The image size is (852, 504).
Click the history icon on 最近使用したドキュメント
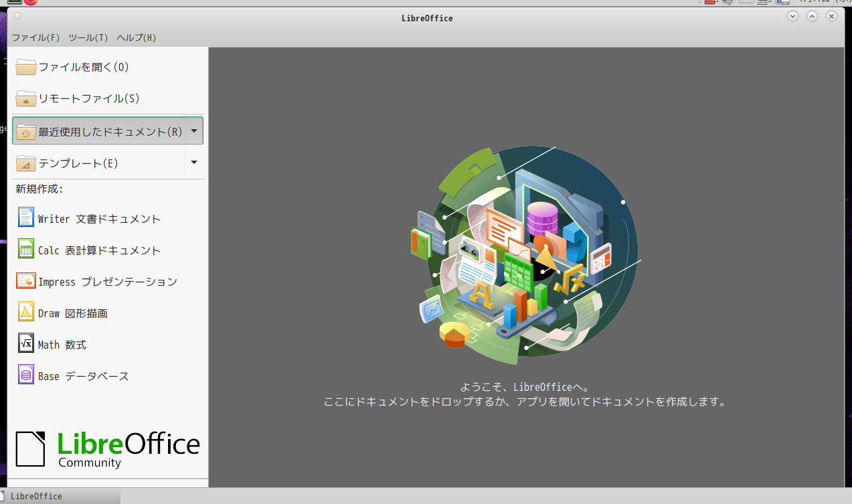(x=25, y=131)
